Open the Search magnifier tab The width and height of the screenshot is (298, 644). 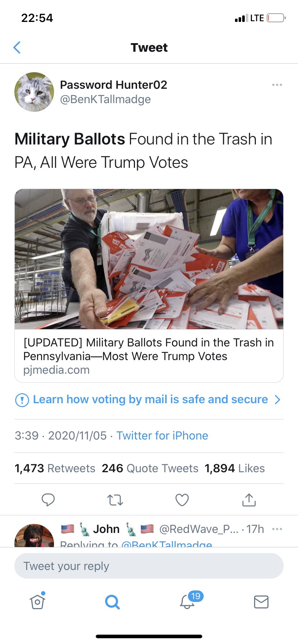point(112,602)
